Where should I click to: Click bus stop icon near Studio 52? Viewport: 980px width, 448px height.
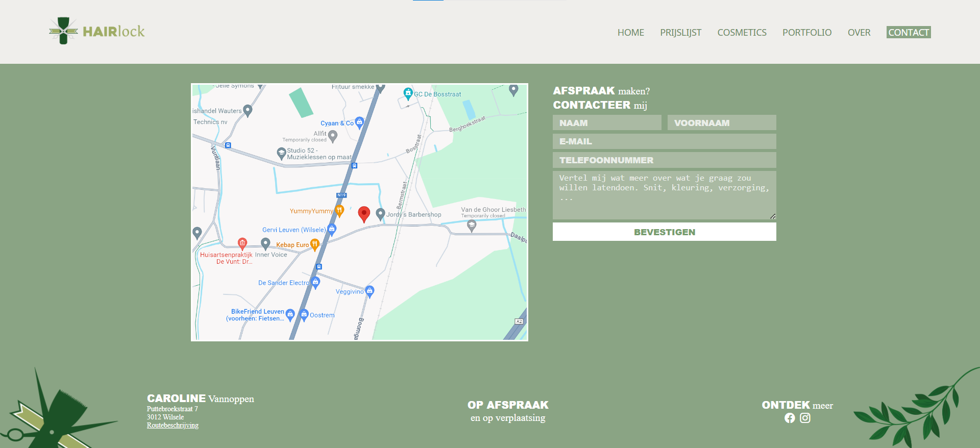pos(354,166)
